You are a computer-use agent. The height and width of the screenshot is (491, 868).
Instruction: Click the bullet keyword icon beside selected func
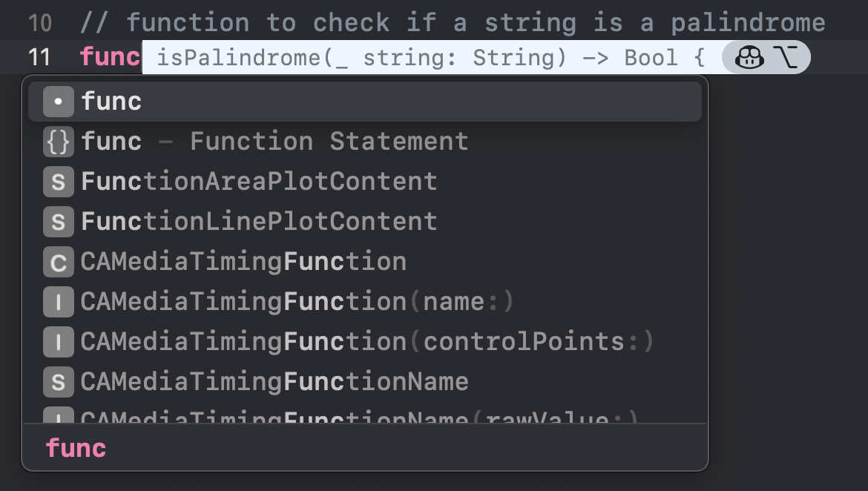pos(59,101)
